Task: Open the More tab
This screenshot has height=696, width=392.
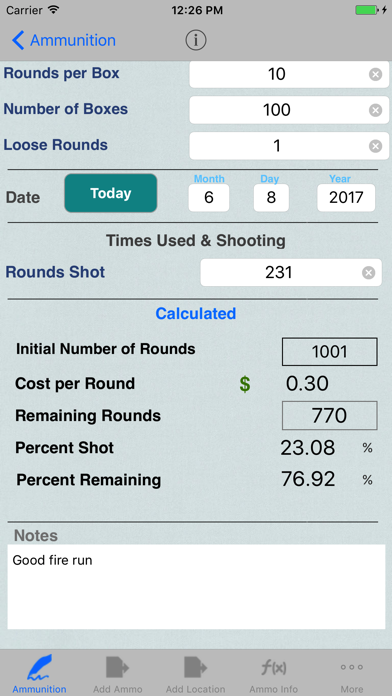Action: tap(352, 672)
